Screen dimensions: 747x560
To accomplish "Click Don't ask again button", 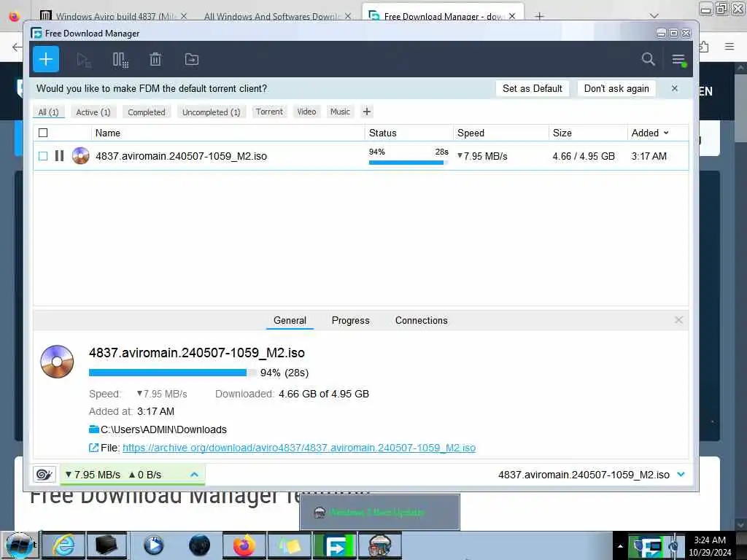I will pyautogui.click(x=616, y=88).
